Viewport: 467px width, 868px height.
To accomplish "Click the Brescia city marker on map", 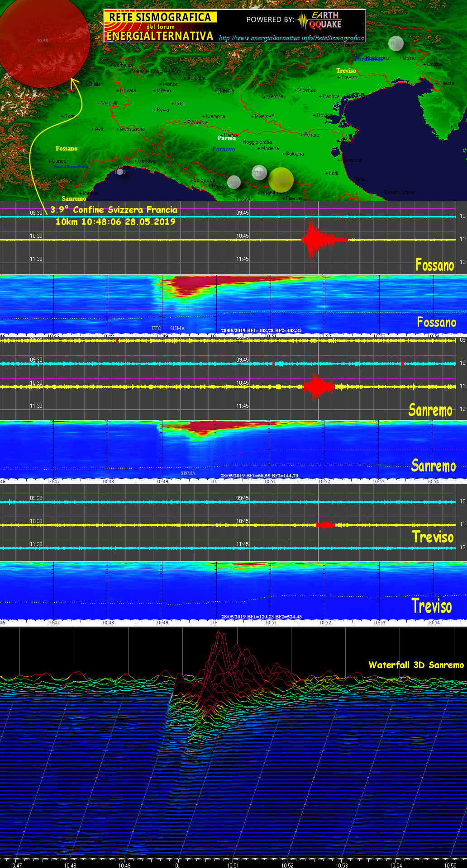I will coord(224,90).
